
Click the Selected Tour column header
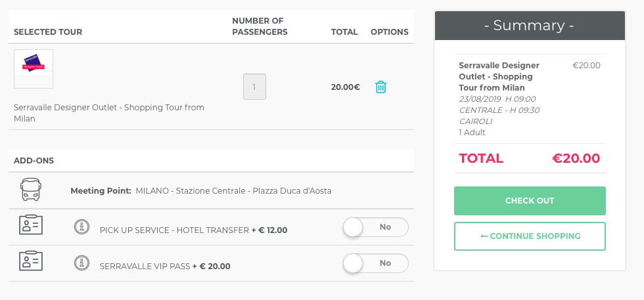(48, 32)
